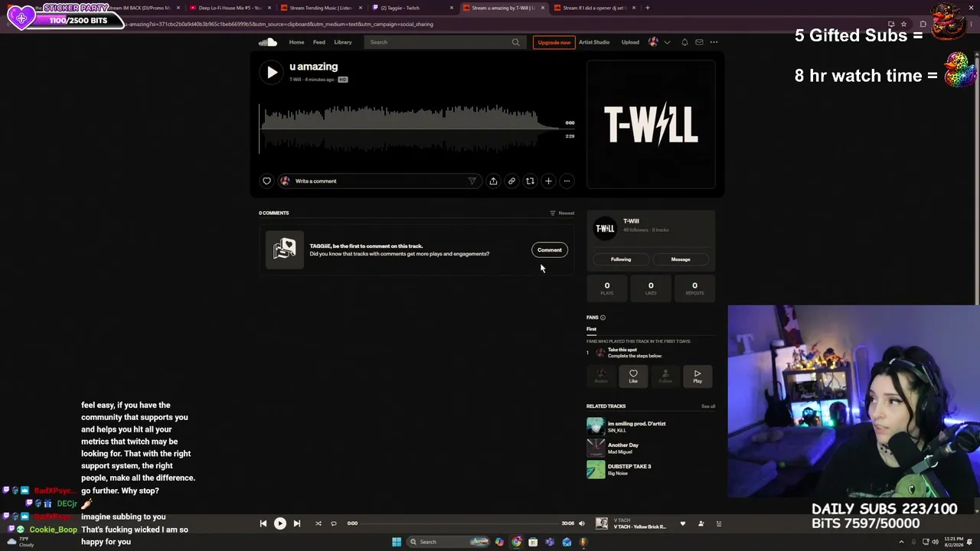Add track to playlist with plus icon
Screen dimensions: 980x551
tap(548, 181)
